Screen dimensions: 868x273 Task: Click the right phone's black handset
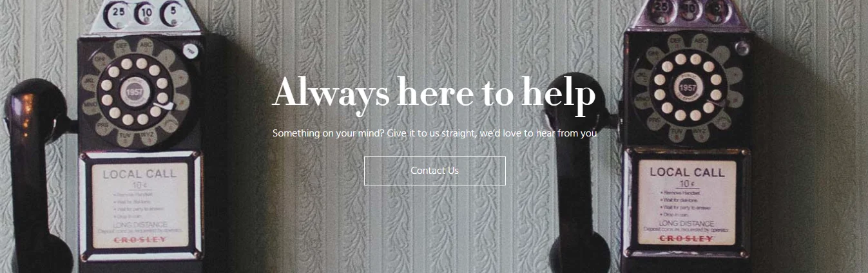(x=577, y=180)
